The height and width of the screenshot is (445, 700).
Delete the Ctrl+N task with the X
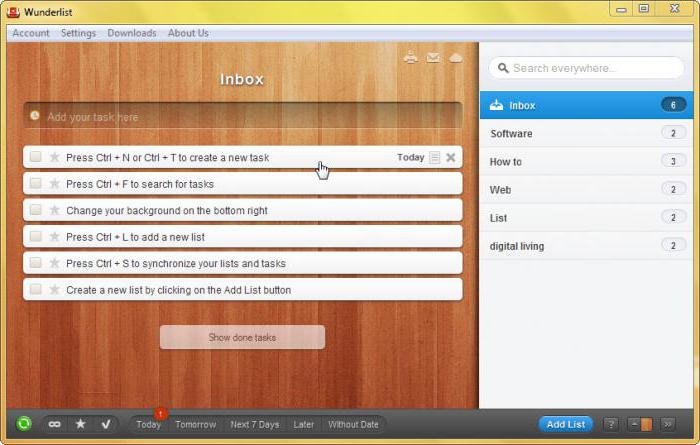[451, 157]
